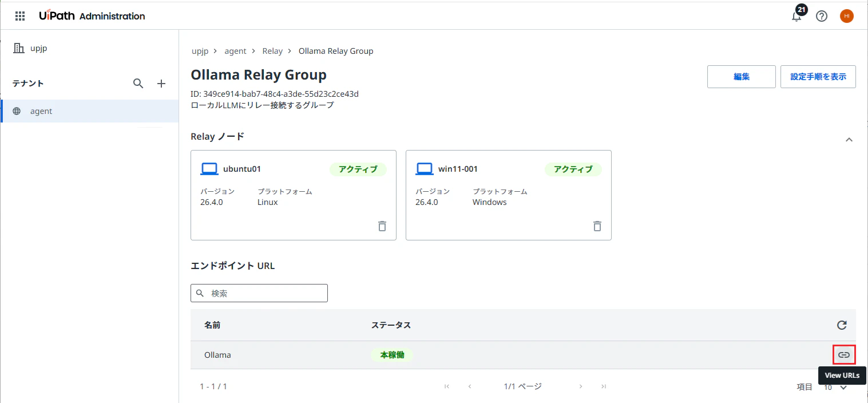Click the win11-001 node name

coord(458,169)
